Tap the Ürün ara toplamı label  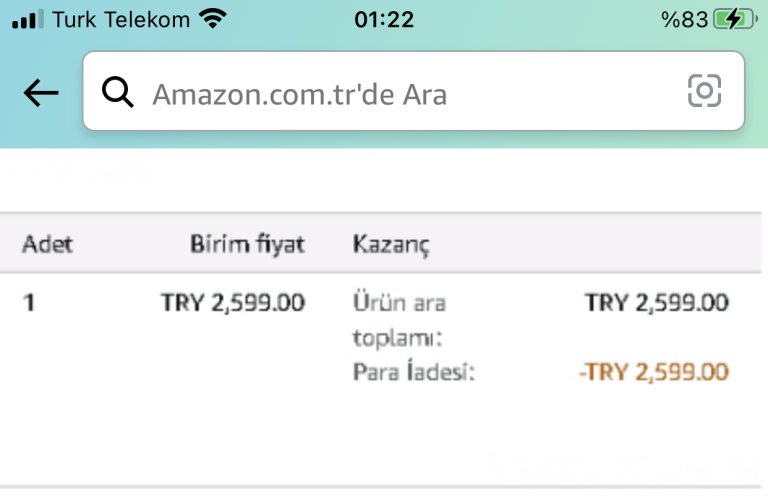coord(399,320)
